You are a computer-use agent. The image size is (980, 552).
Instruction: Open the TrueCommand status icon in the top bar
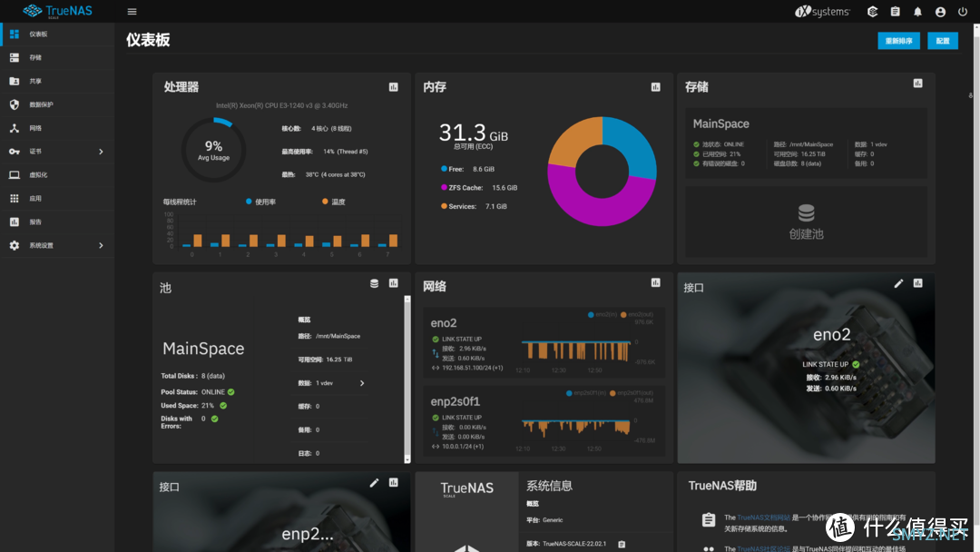pos(873,11)
